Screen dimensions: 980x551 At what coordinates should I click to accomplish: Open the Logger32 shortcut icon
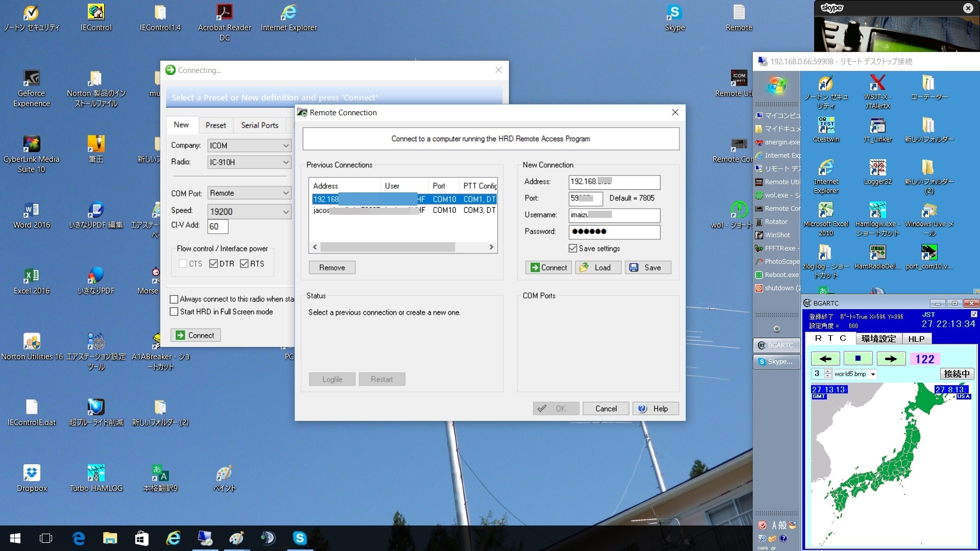coord(877,168)
